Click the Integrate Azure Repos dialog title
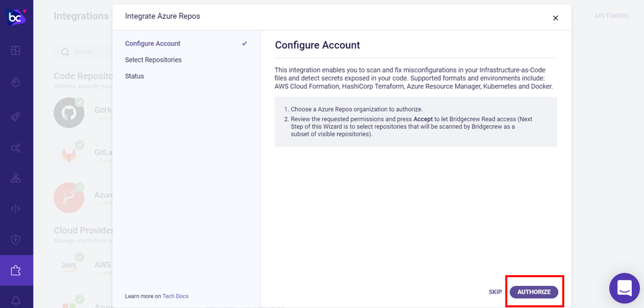This screenshot has height=308, width=644. (x=162, y=16)
